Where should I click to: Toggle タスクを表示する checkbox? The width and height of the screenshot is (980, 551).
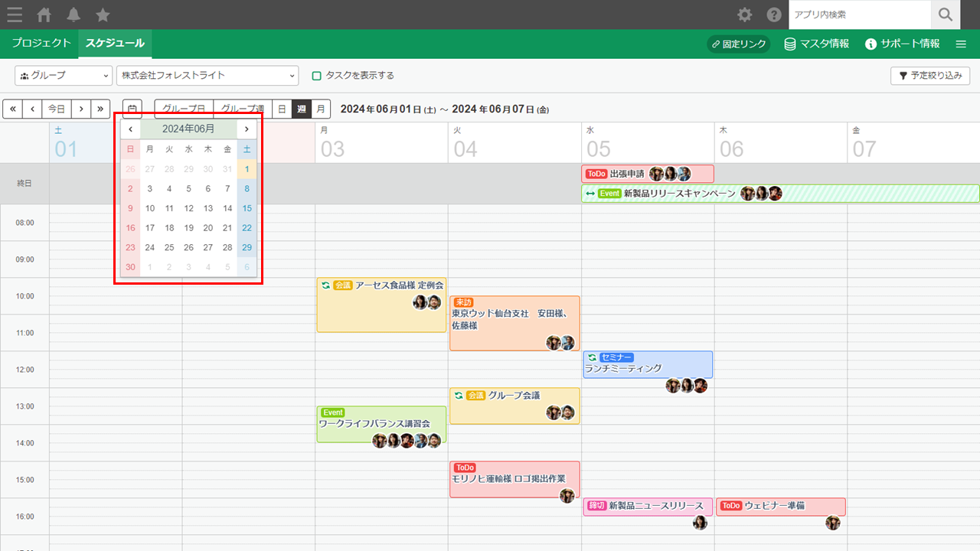click(317, 76)
